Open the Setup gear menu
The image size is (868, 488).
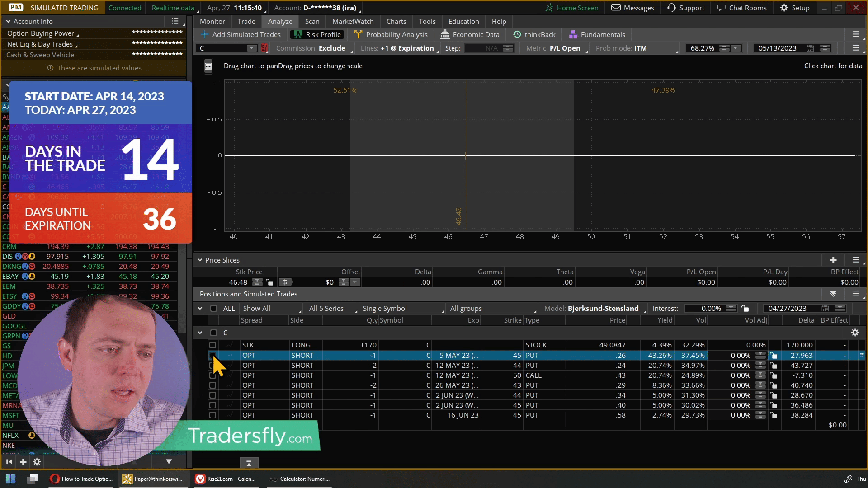(x=795, y=8)
